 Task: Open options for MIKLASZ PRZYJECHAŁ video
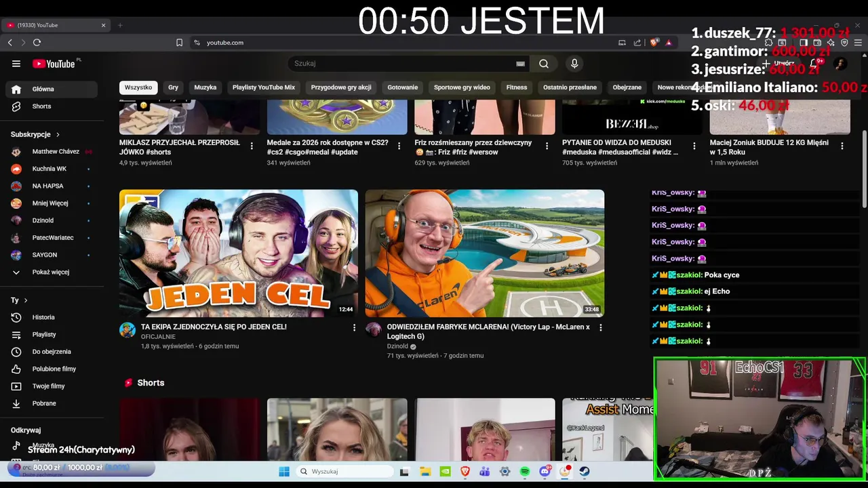click(252, 146)
